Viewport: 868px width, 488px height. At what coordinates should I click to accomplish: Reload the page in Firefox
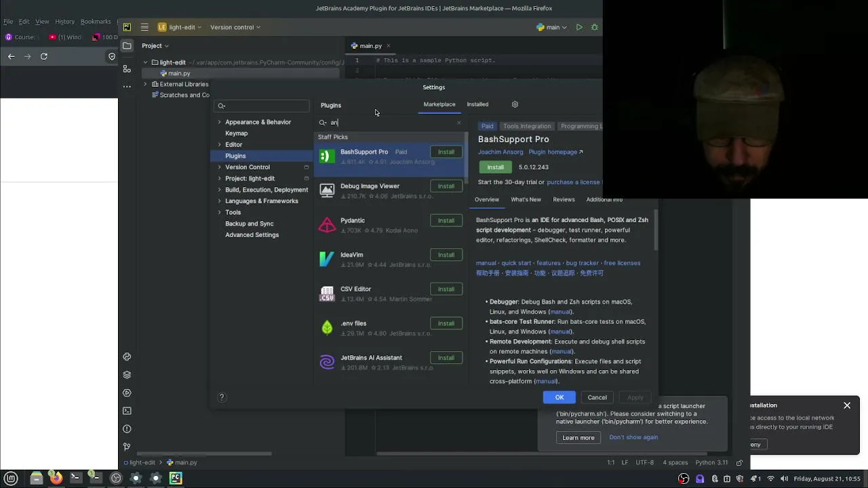43,56
